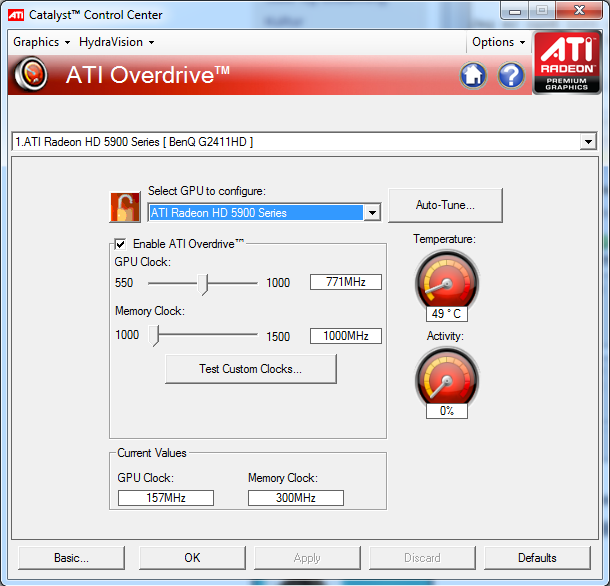The width and height of the screenshot is (610, 586).
Task: Close the Catalyst Control Center window
Action: click(x=579, y=11)
